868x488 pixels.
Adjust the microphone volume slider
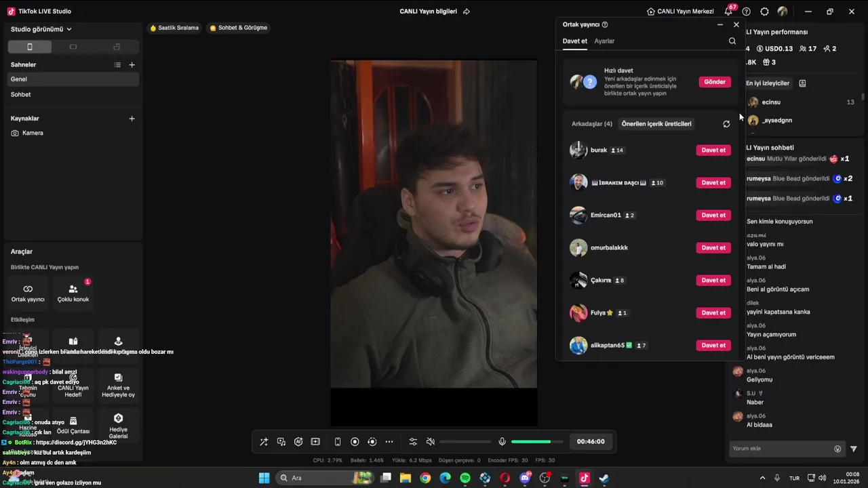coord(536,442)
